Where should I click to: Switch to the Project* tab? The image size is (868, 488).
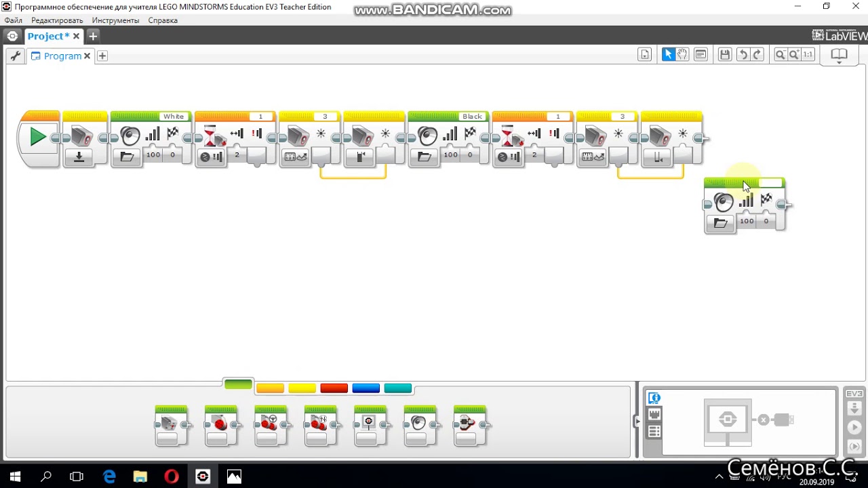[48, 36]
